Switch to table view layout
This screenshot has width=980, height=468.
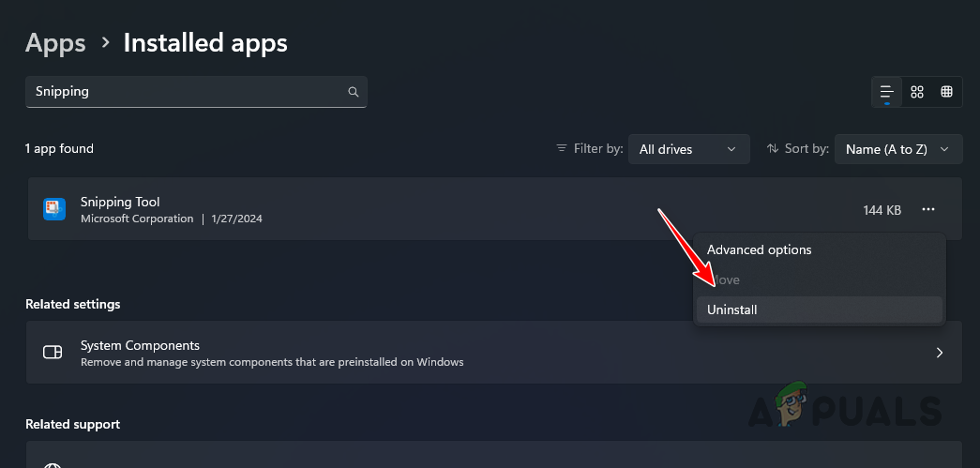(947, 92)
